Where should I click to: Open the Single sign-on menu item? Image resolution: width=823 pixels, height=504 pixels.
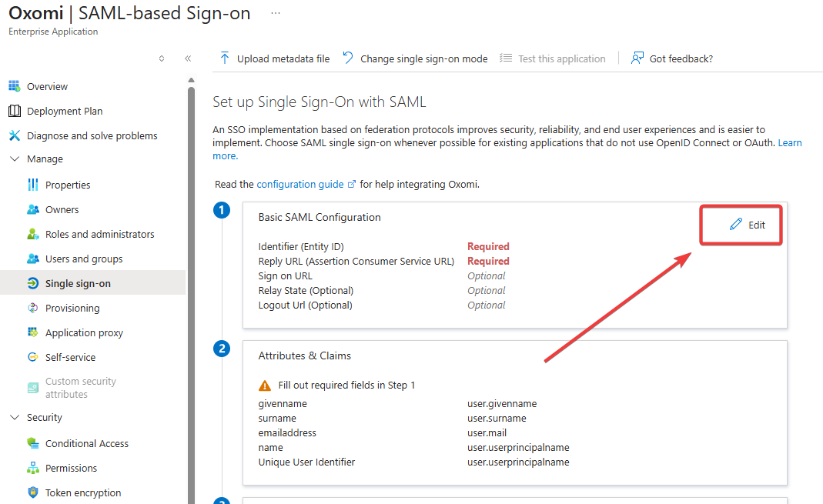pos(78,283)
